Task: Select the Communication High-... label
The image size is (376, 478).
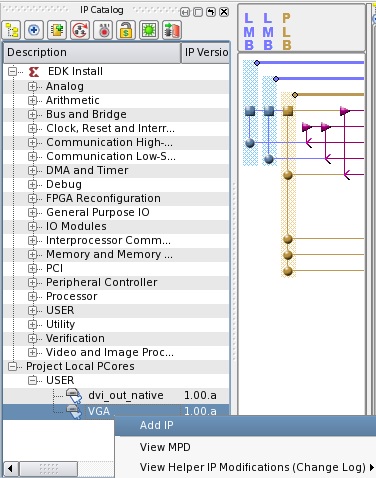Action: [x=109, y=142]
